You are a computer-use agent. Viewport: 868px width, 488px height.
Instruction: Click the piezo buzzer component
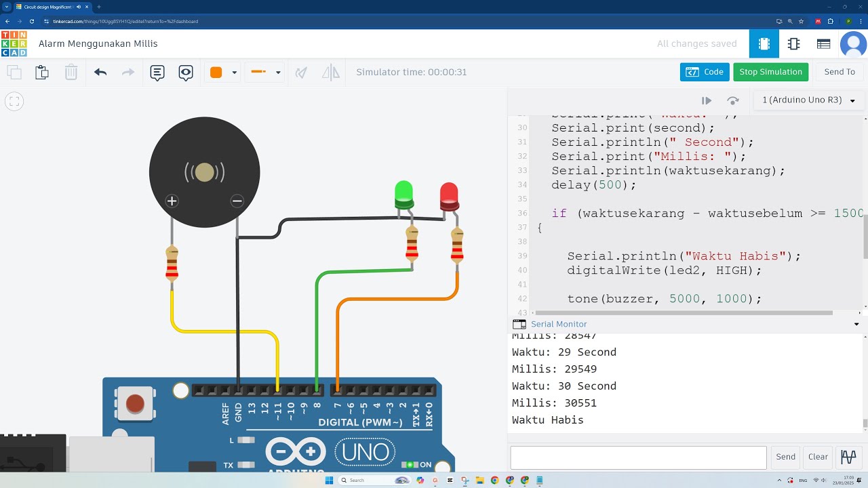pyautogui.click(x=204, y=172)
